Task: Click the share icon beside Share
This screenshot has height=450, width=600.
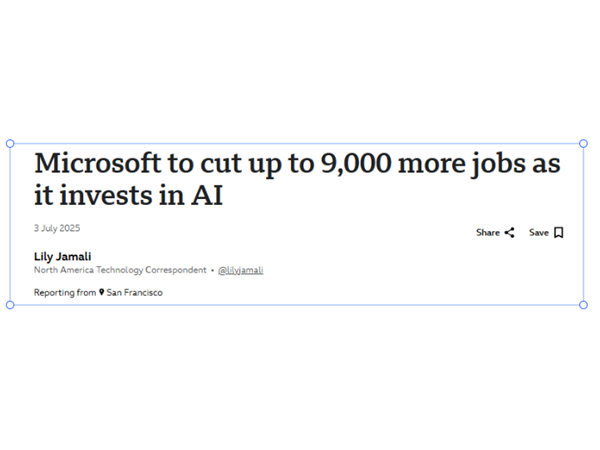Action: pos(509,233)
